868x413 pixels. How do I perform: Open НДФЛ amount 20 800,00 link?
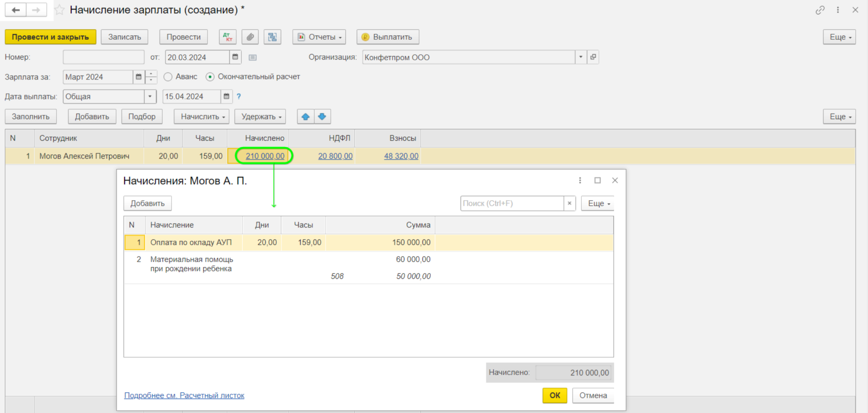coord(335,156)
